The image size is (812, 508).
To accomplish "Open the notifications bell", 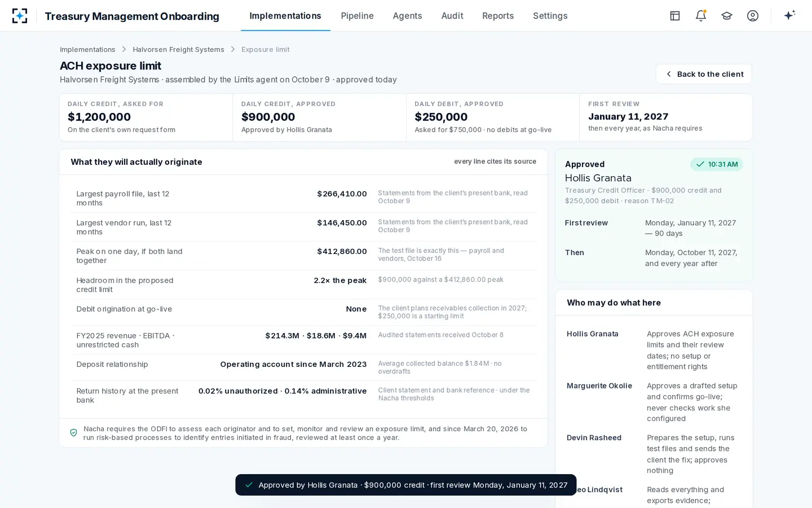I will pos(701,16).
